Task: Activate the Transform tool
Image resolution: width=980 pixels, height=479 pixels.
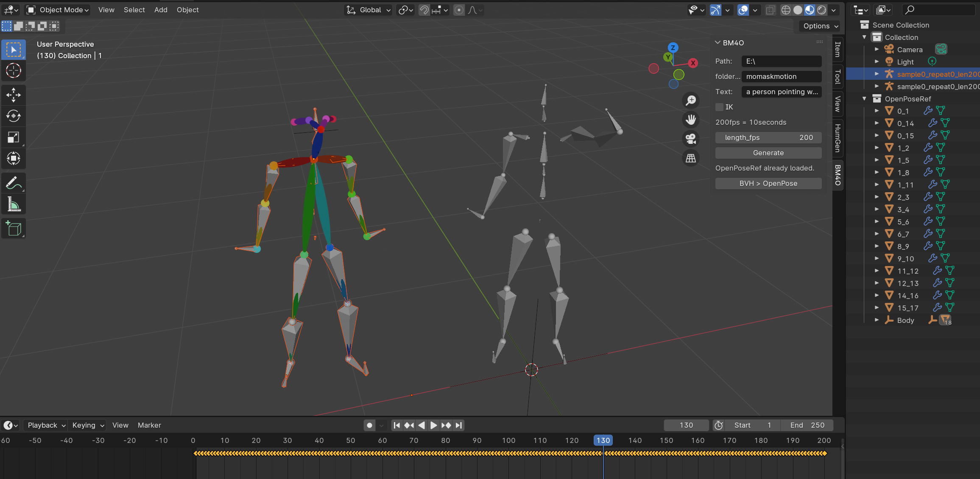Action: click(14, 158)
